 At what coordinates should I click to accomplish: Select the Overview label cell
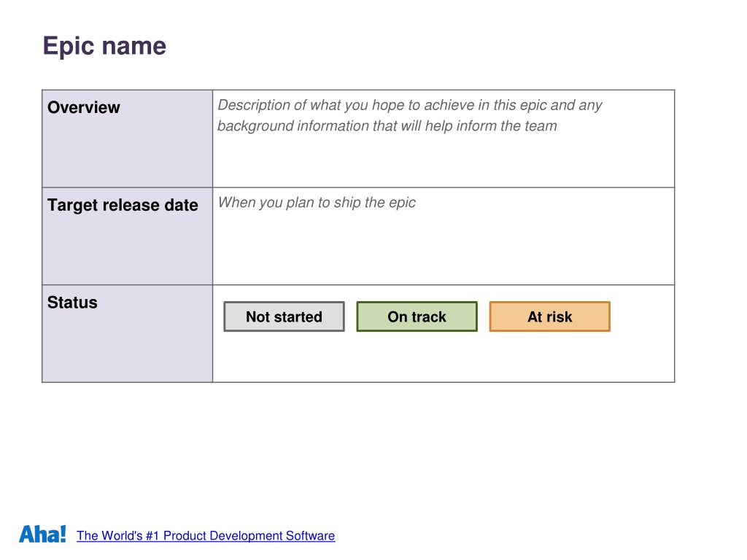(x=127, y=139)
